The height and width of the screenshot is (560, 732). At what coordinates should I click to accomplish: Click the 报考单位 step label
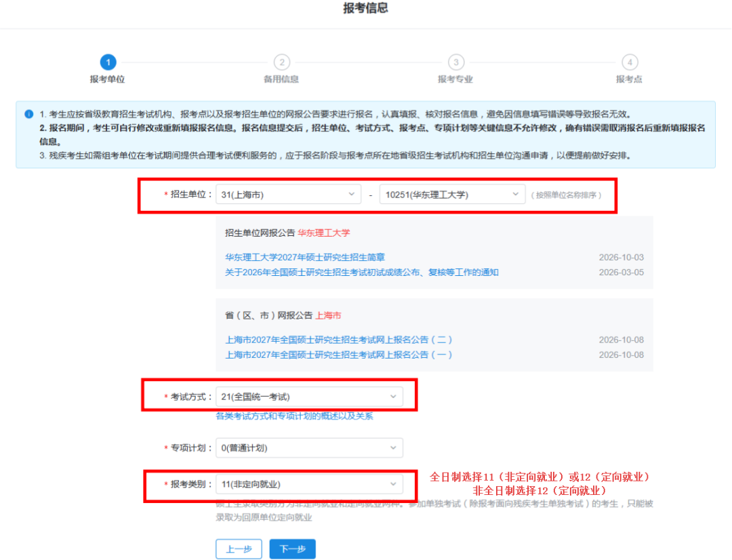click(107, 79)
